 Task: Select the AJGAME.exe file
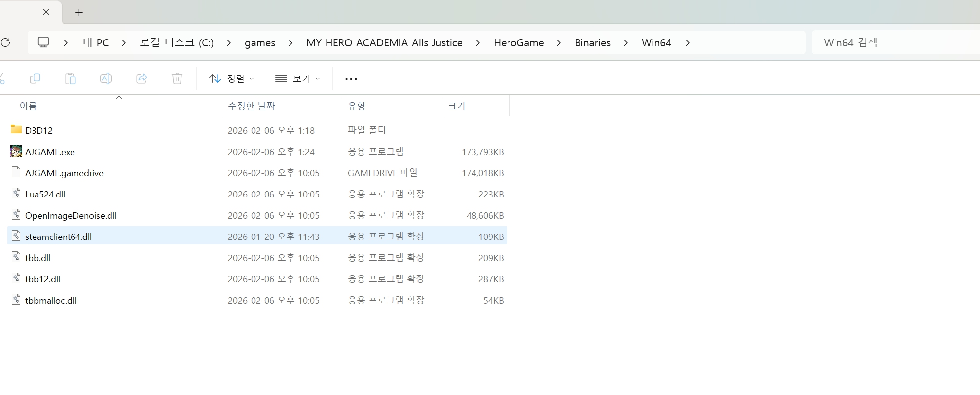(50, 152)
